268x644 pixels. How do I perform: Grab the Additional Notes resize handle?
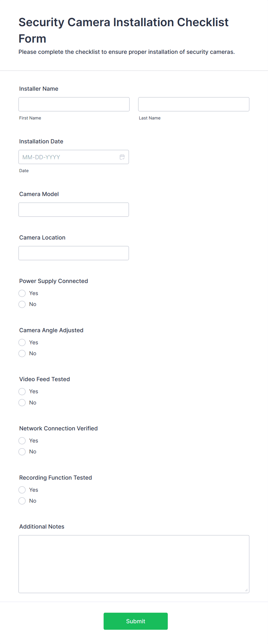246,590
